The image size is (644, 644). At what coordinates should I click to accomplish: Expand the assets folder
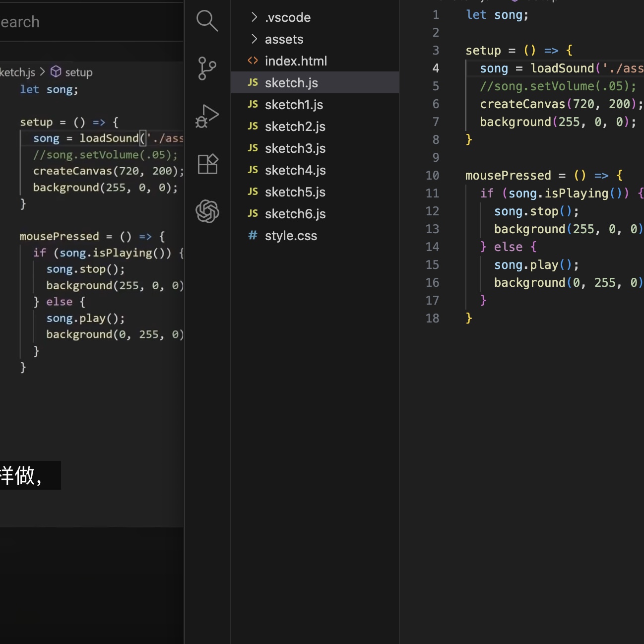tap(254, 39)
